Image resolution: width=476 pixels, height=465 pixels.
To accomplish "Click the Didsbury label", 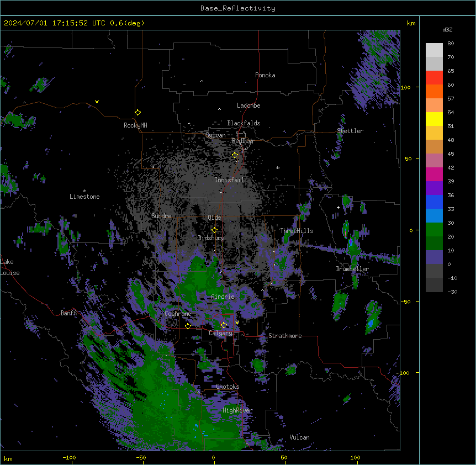I will [211, 238].
